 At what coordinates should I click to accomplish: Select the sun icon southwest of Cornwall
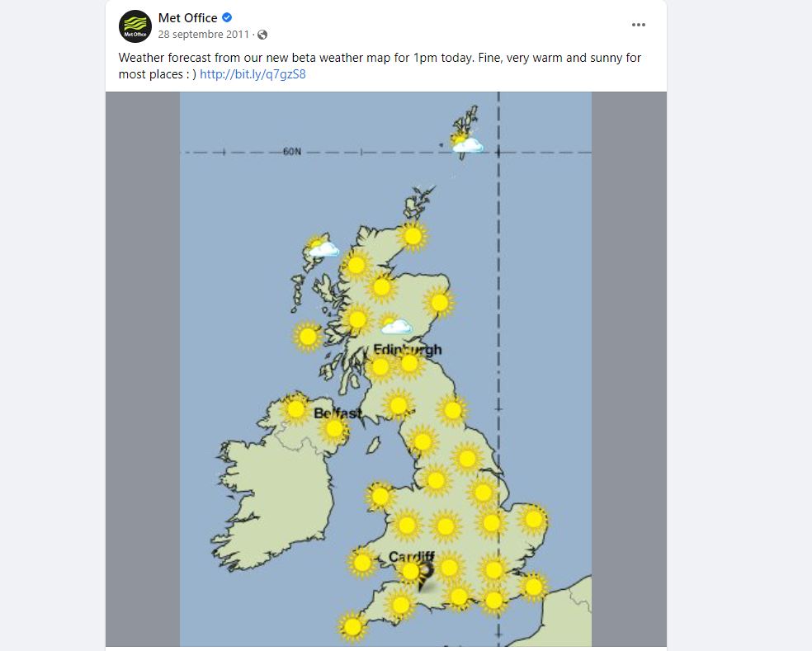click(x=352, y=626)
